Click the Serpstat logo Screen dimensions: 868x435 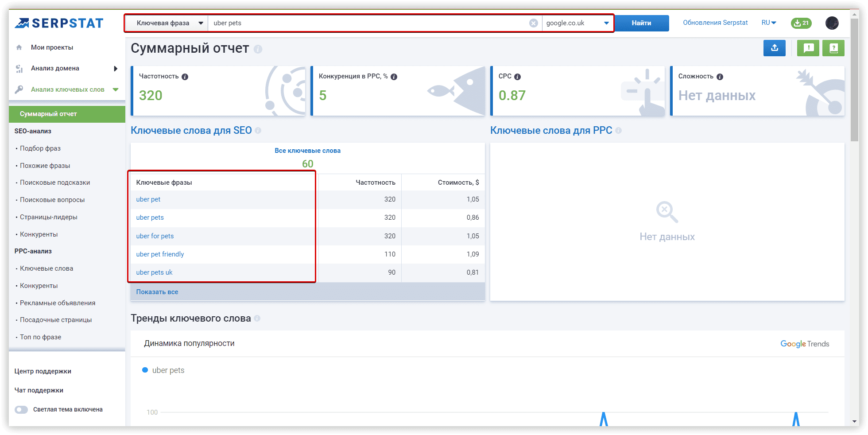[59, 23]
